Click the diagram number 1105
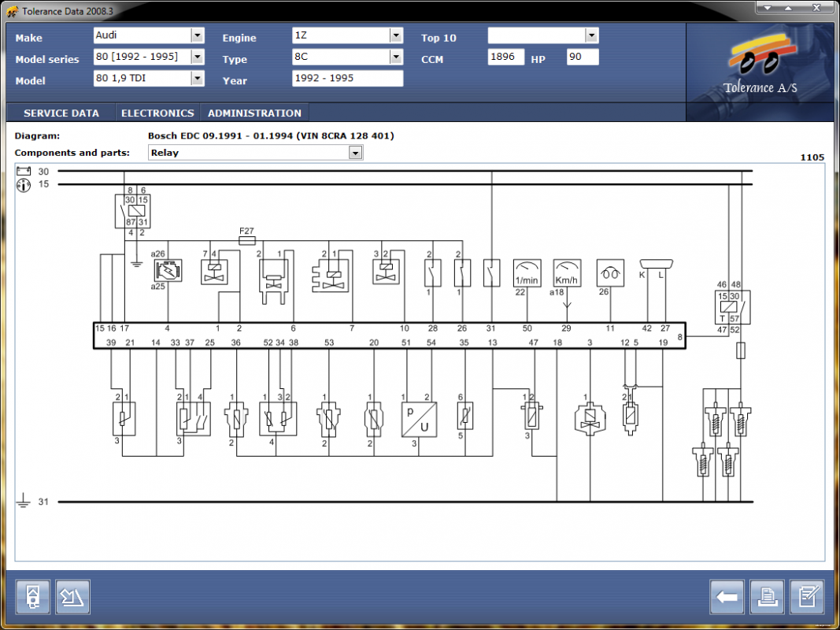Image resolution: width=840 pixels, height=630 pixels. (812, 157)
